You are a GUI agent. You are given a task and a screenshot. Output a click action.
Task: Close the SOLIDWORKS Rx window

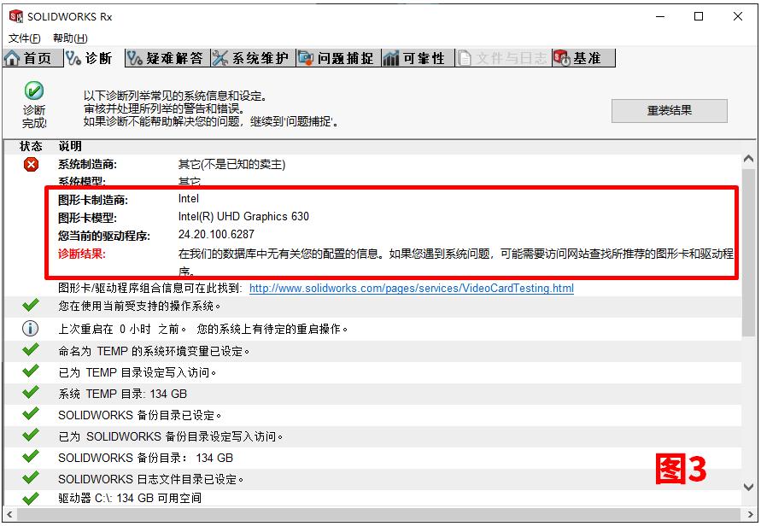click(738, 16)
